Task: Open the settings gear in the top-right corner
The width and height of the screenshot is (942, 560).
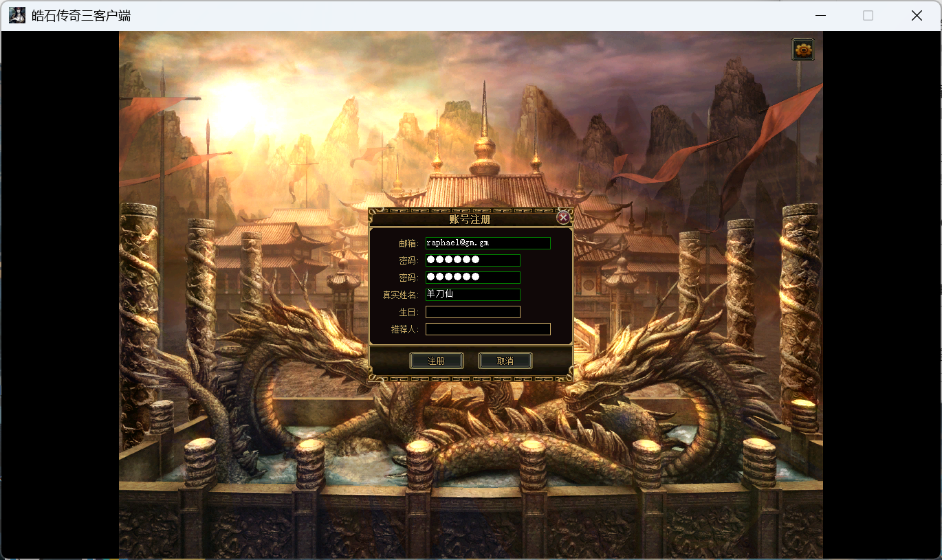Action: [803, 49]
